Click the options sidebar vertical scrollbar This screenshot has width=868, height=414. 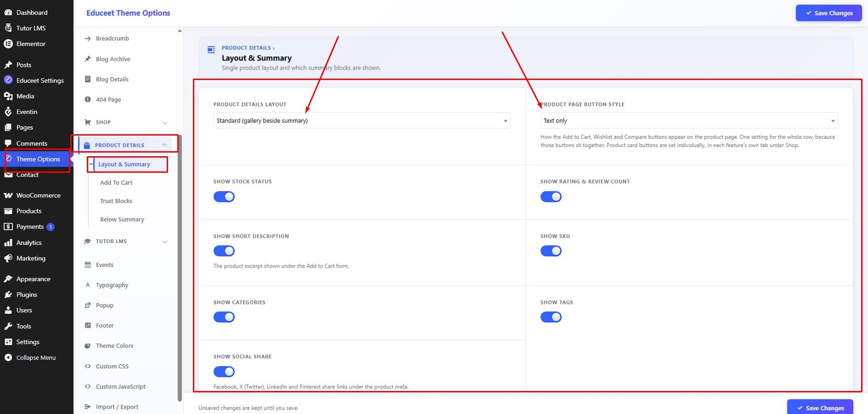(x=180, y=269)
